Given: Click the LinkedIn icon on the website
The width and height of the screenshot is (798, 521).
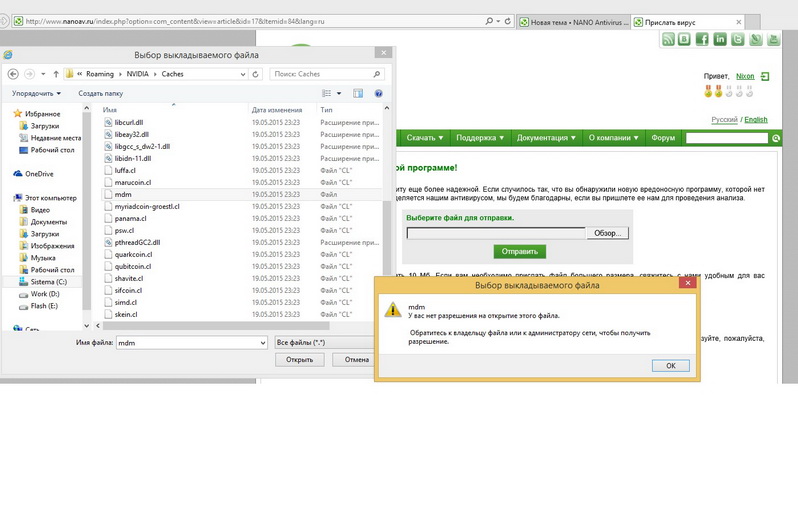Looking at the screenshot, I should [720, 39].
